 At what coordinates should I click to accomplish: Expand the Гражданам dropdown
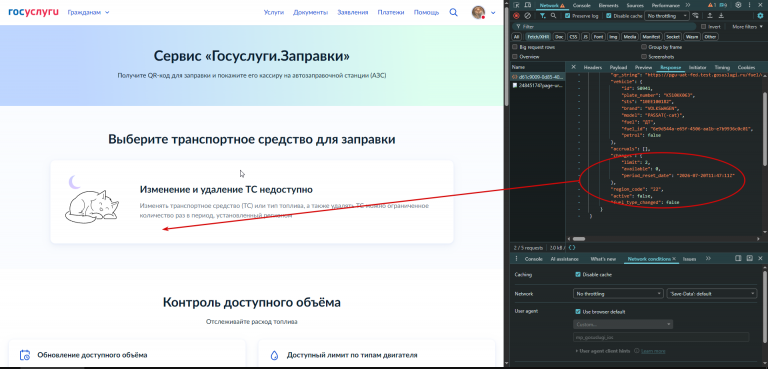88,12
